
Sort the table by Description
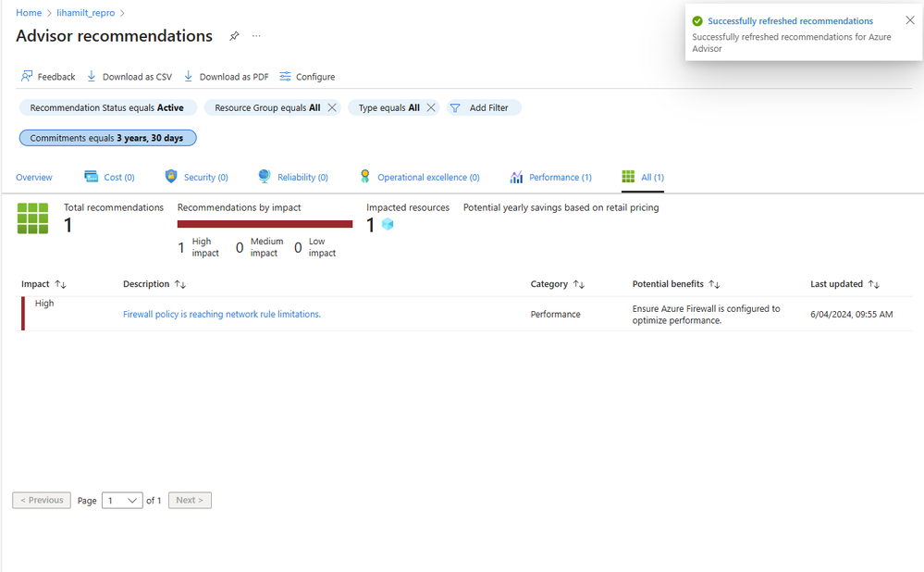180,284
